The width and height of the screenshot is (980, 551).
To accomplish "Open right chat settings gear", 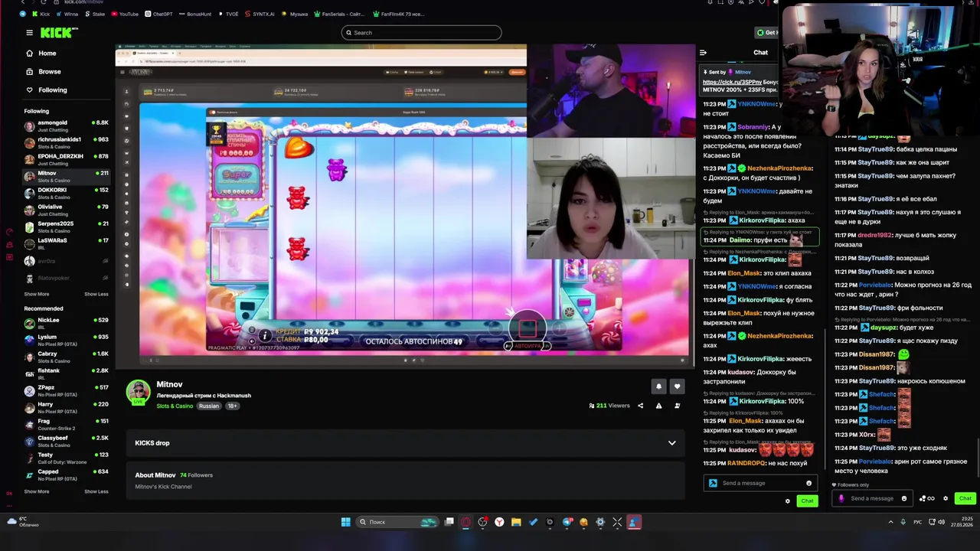I will [946, 498].
